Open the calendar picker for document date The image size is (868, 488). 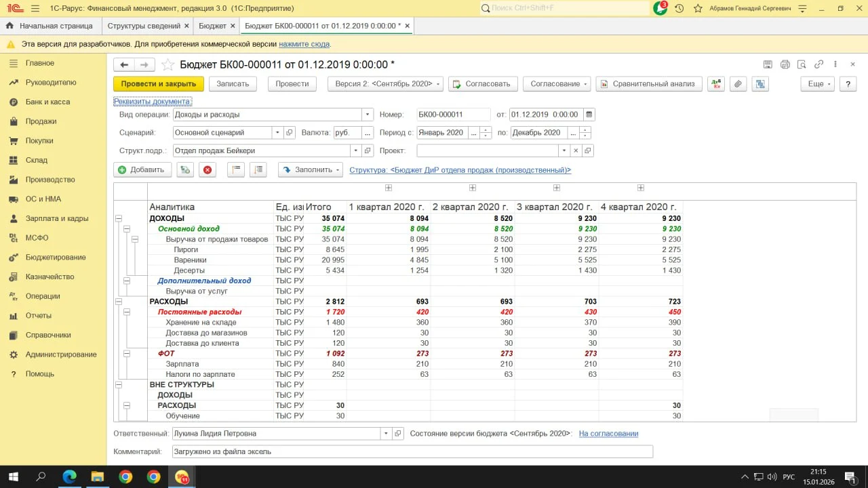point(589,115)
